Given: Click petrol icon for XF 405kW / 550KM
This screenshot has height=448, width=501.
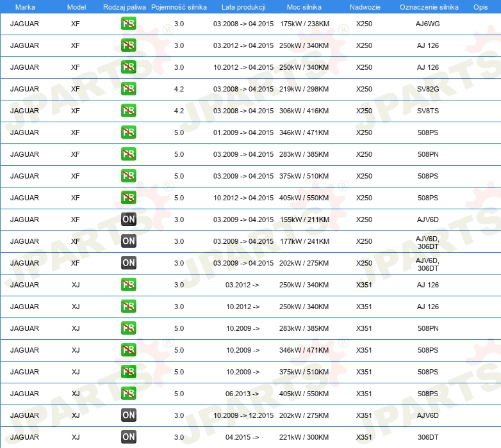Looking at the screenshot, I should point(128,197).
